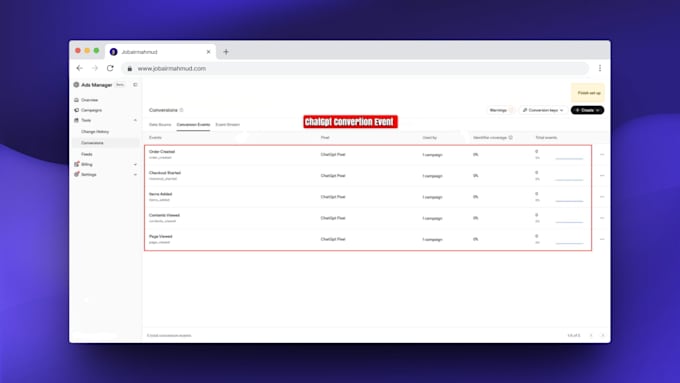
Task: Click ChatGpt Pixel in the Order Created row
Action: 333,154
